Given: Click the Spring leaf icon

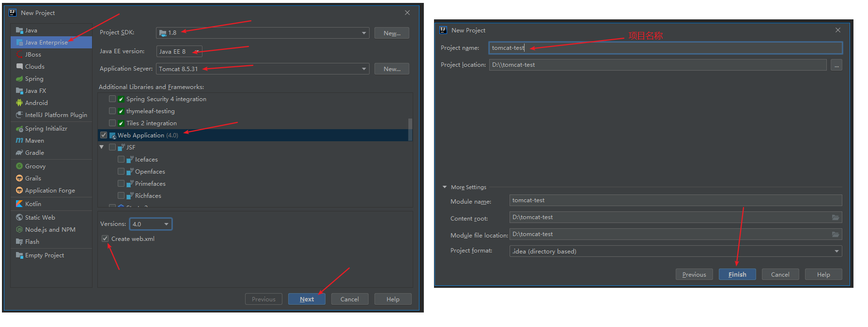Looking at the screenshot, I should pyautogui.click(x=19, y=79).
